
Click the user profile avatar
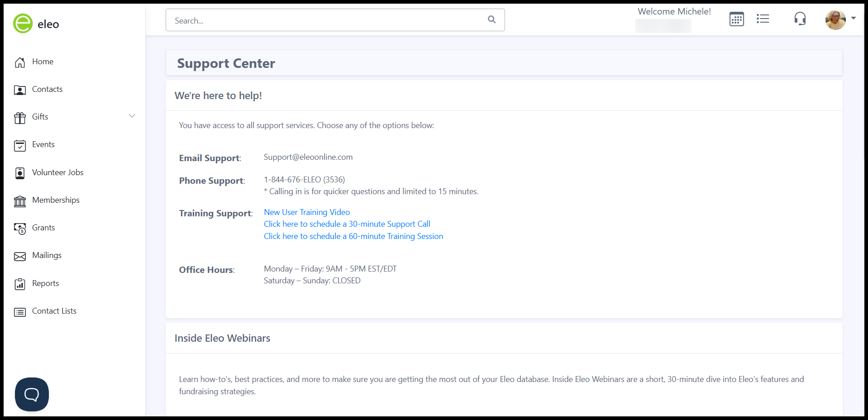835,19
